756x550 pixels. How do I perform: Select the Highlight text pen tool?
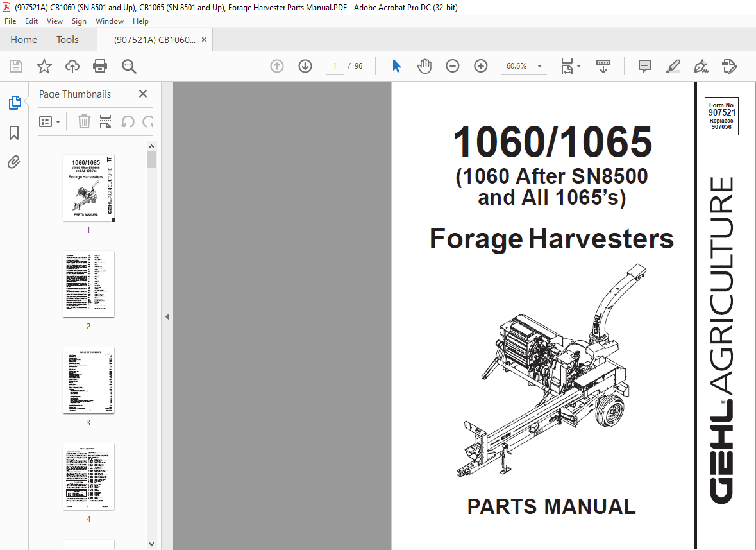pos(673,66)
